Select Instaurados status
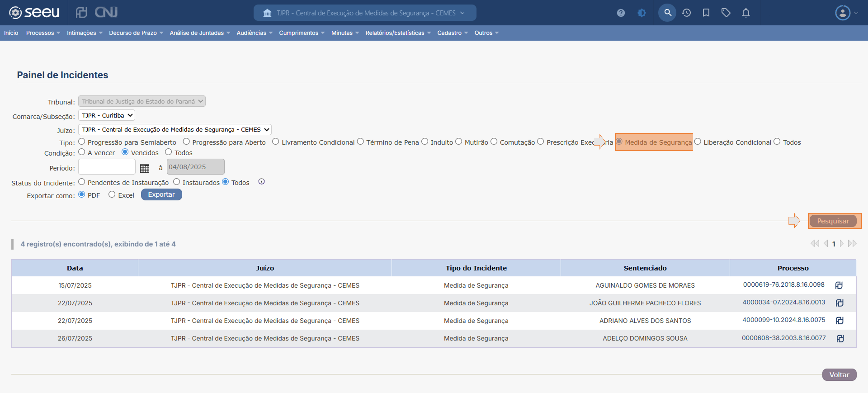868x393 pixels. tap(177, 182)
